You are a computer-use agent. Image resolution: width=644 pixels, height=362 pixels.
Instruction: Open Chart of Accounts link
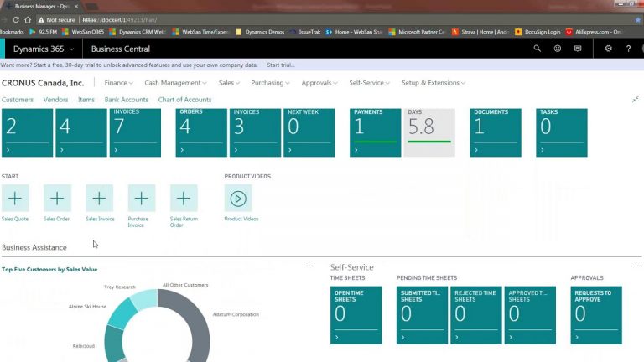click(184, 100)
